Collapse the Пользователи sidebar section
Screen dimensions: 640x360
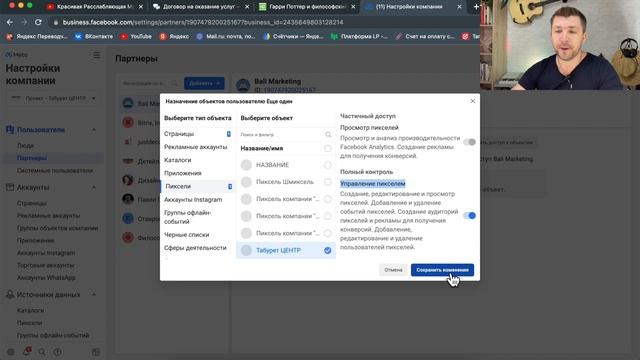[x=94, y=130]
